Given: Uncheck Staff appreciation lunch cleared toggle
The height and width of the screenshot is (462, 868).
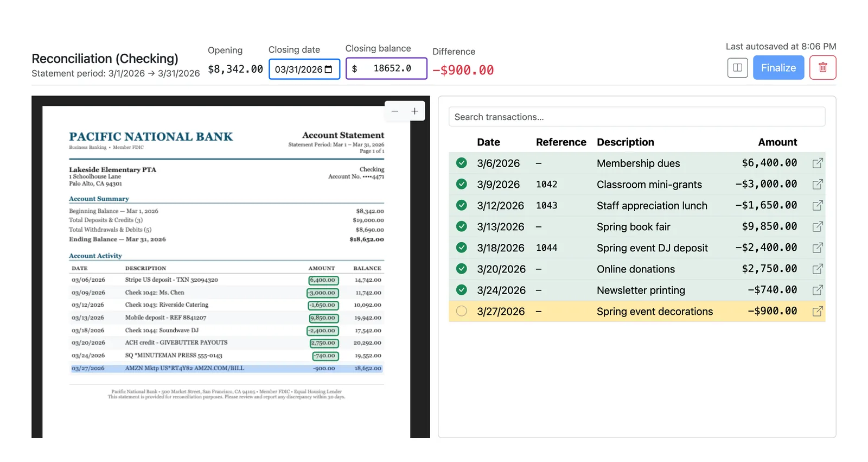Looking at the screenshot, I should point(462,205).
